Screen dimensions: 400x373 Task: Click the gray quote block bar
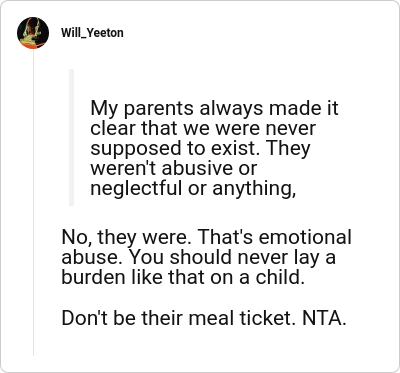pyautogui.click(x=71, y=137)
